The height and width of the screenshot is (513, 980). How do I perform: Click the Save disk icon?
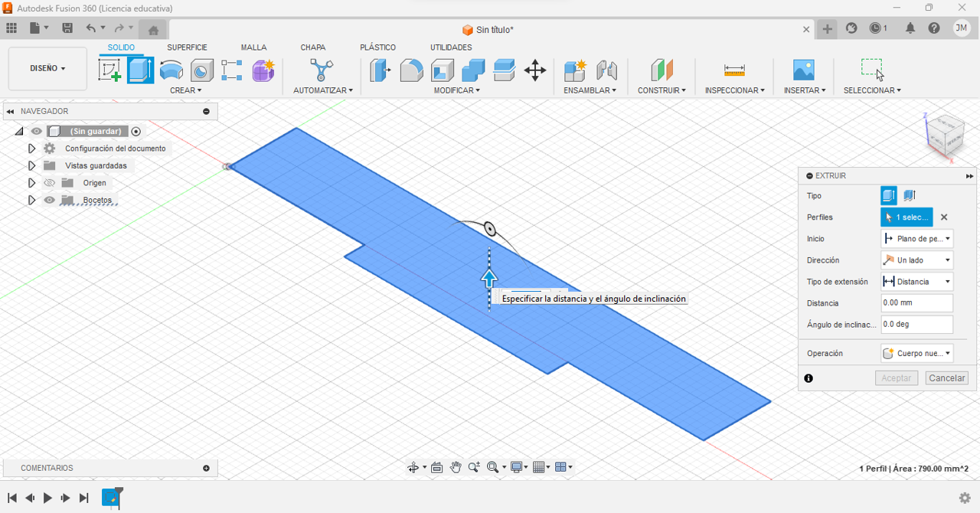[x=67, y=28]
